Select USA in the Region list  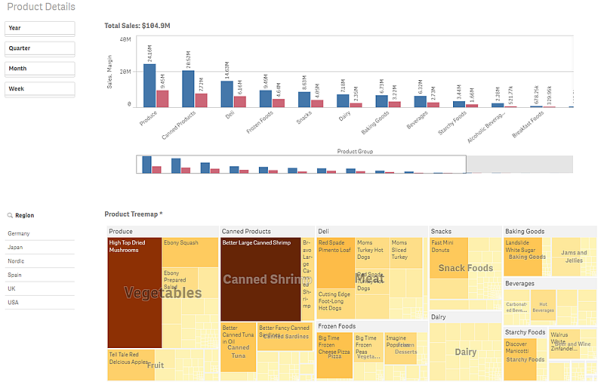coord(40,303)
